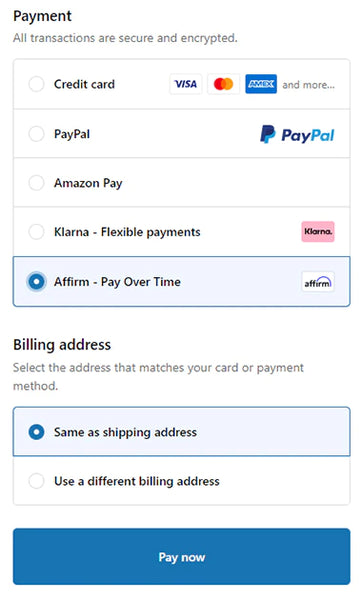Click the Mastercard logo
This screenshot has width=362, height=600.
pyautogui.click(x=223, y=84)
